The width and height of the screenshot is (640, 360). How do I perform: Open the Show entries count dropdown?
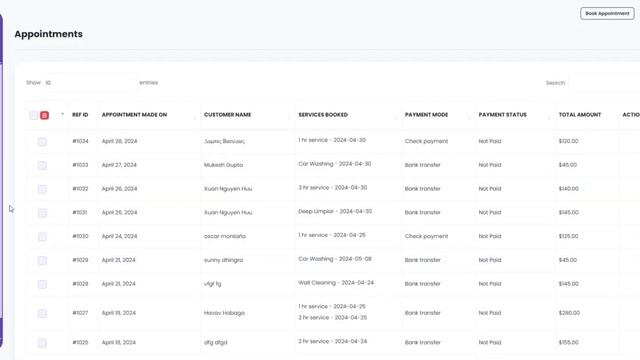[x=90, y=83]
